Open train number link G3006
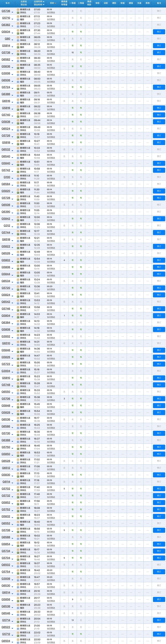This screenshot has width=166, height=644. coord(6,73)
